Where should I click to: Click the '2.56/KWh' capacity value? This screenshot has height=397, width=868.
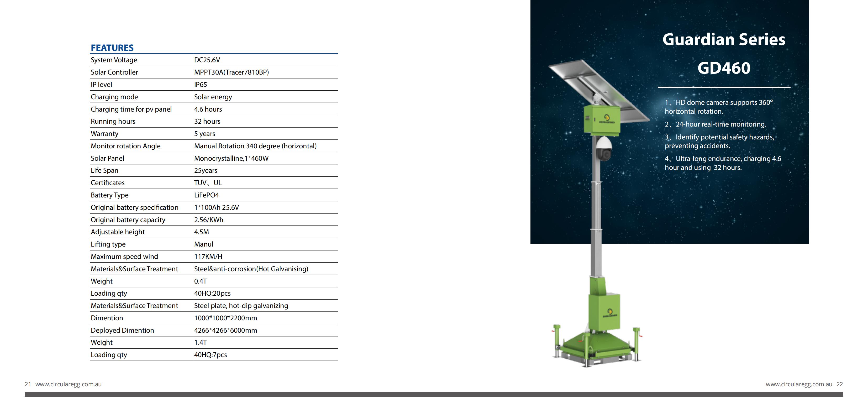(209, 220)
